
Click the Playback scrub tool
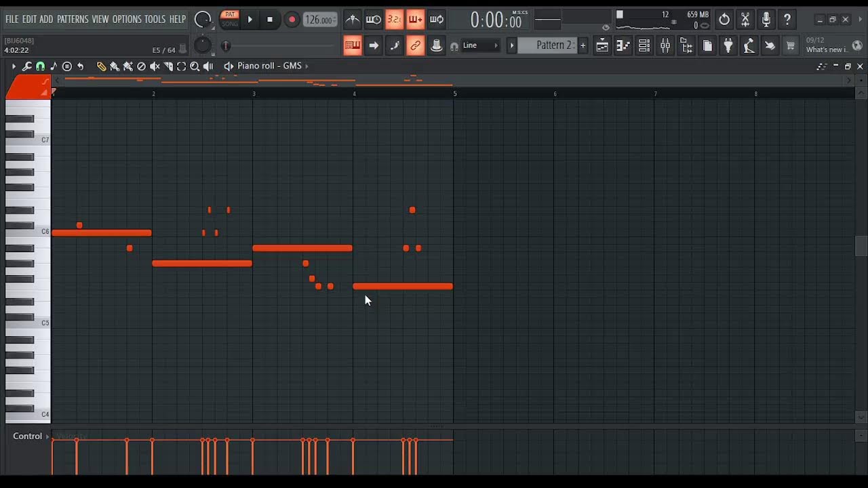tap(208, 66)
